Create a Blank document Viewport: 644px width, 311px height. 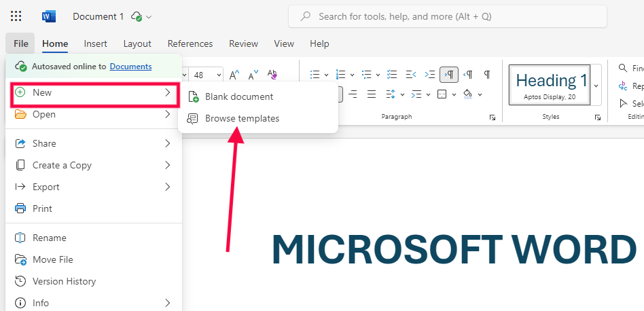pos(258,97)
